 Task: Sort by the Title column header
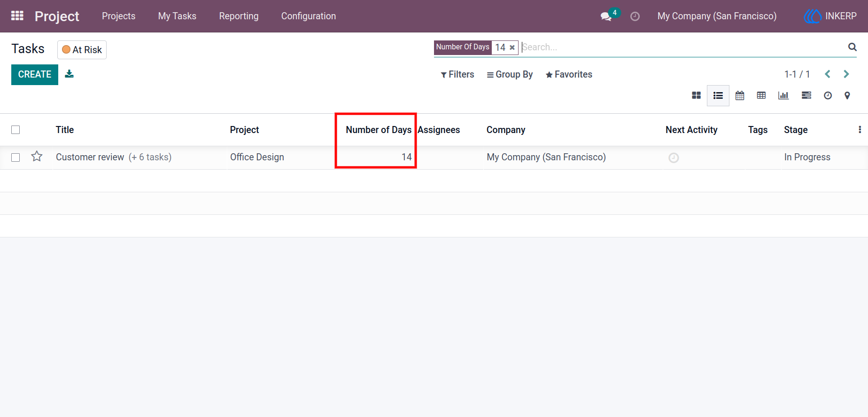65,130
